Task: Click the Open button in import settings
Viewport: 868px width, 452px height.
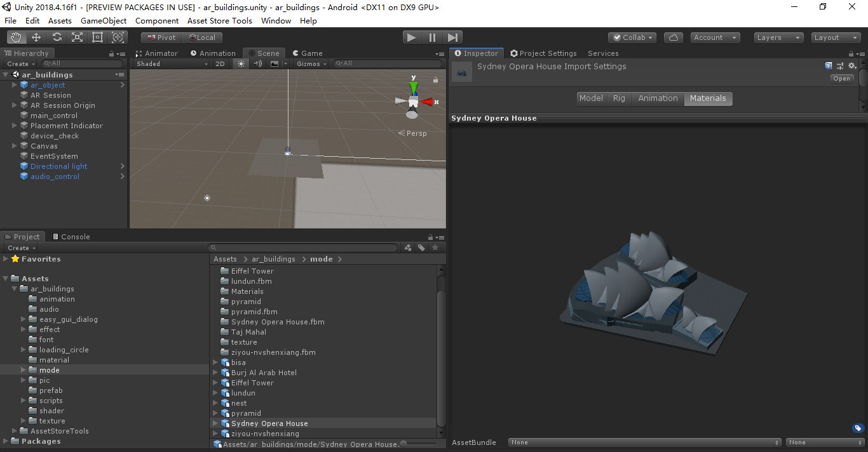Action: [x=841, y=78]
